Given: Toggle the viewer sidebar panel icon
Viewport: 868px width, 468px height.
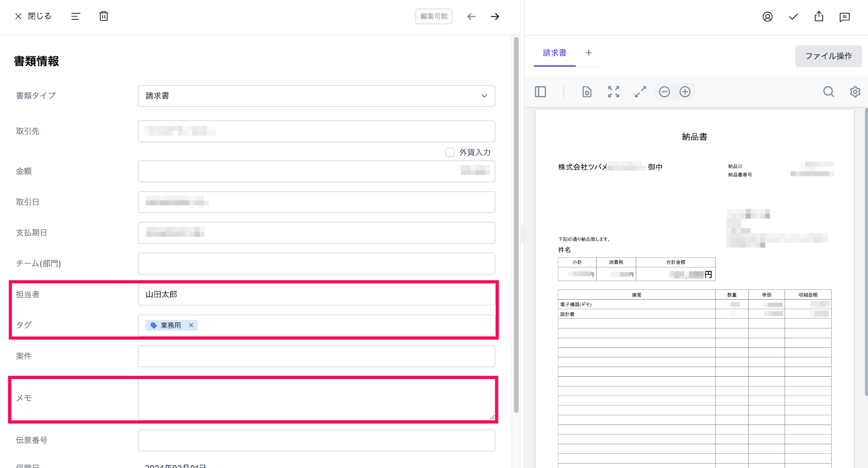Looking at the screenshot, I should (540, 92).
